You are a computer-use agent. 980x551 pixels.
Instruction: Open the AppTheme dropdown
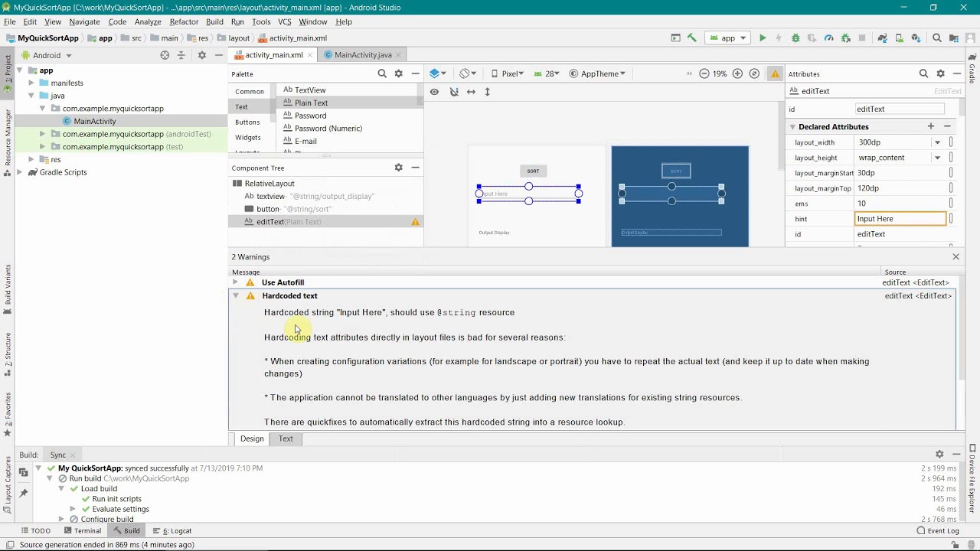(x=598, y=73)
